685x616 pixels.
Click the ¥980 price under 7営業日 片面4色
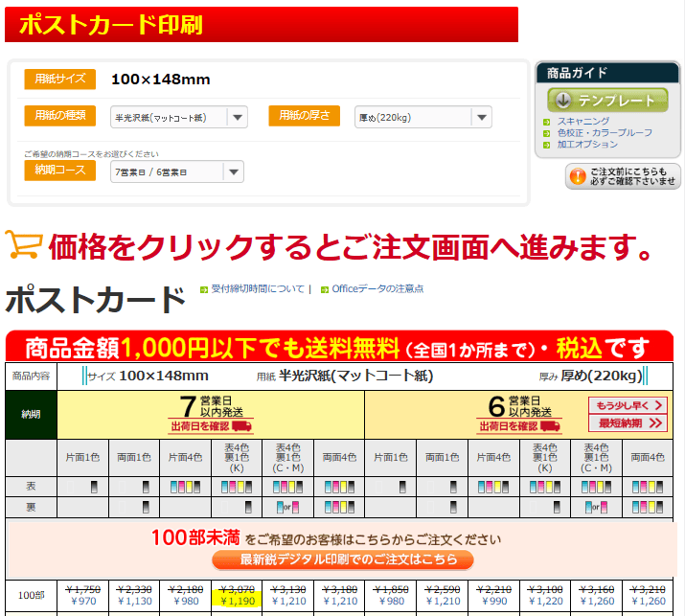(185, 602)
